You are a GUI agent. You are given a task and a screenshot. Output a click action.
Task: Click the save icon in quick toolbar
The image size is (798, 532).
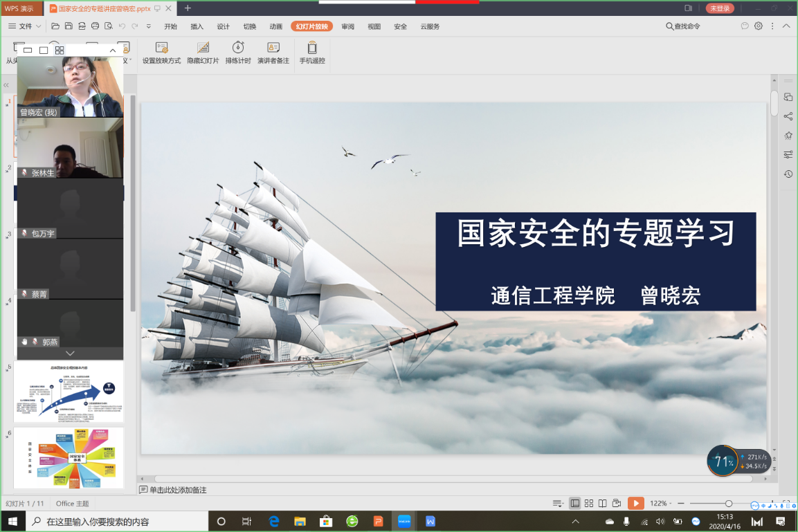pyautogui.click(x=69, y=26)
